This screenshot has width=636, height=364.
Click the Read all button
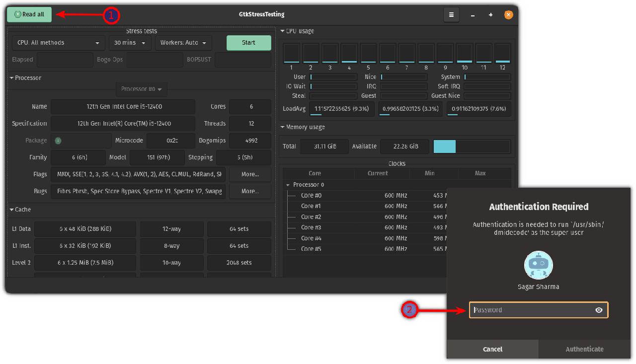(29, 14)
